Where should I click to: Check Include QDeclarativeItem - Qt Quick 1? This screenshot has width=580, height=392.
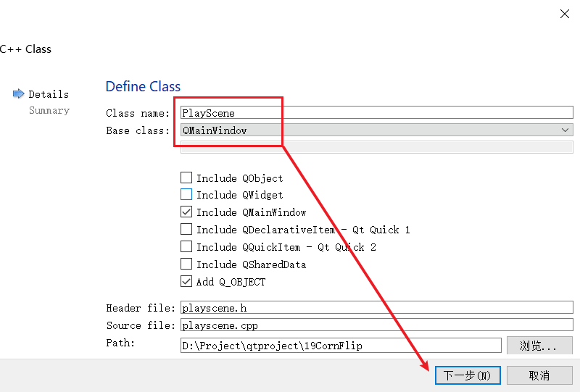pos(186,229)
